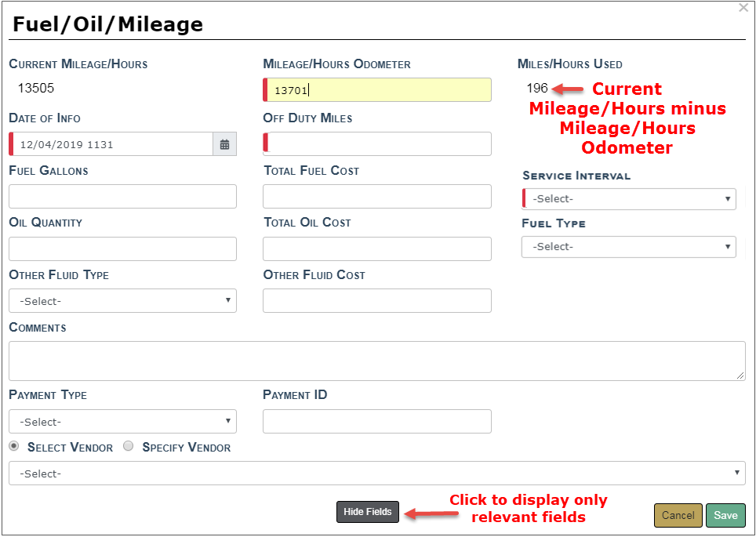Close the Fuel/Oil/Mileage dialog
The image size is (756, 537).
click(x=743, y=8)
